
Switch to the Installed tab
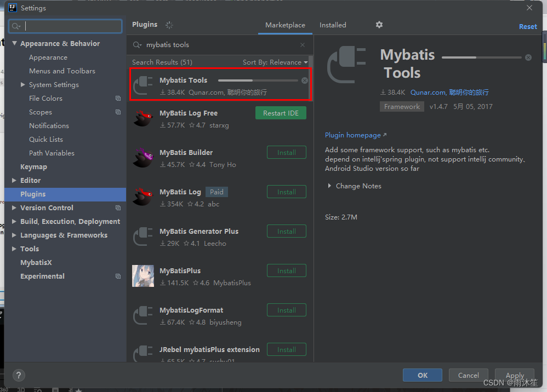pyautogui.click(x=333, y=25)
